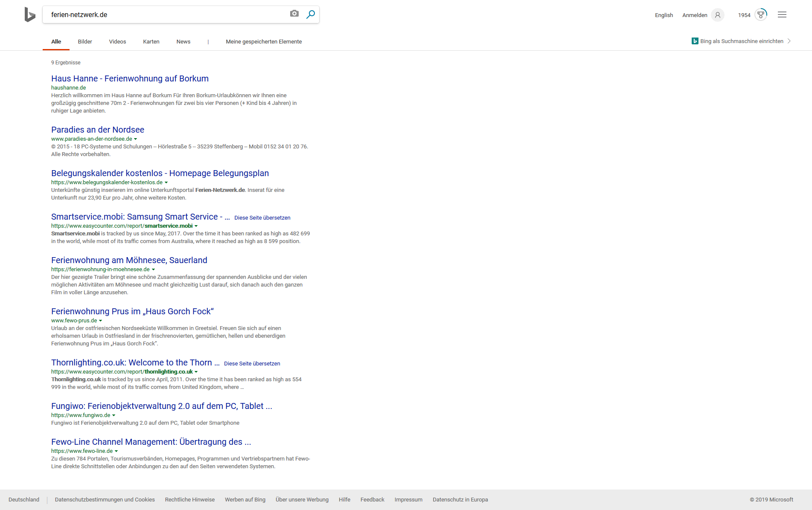This screenshot has width=812, height=510.
Task: Open Haus Hanne Ferienwohnung auf Borkum result
Action: click(x=130, y=78)
